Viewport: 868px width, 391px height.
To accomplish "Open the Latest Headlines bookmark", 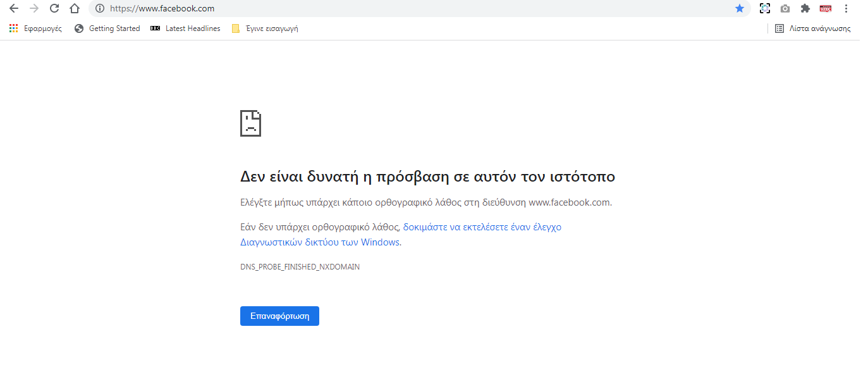I will [x=185, y=28].
